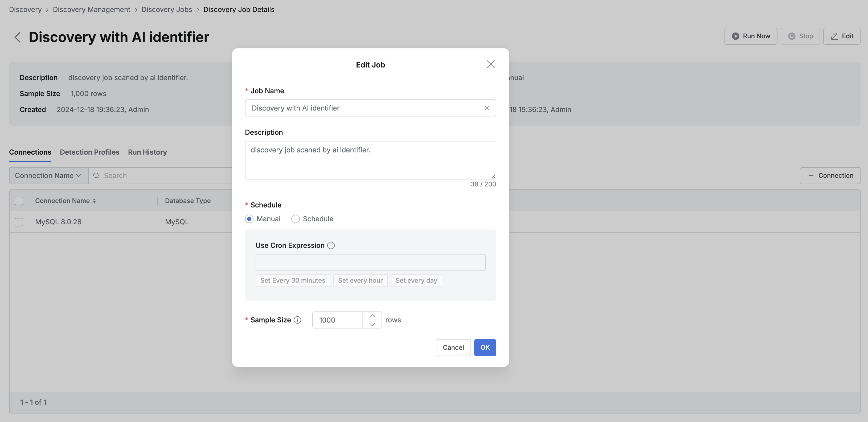
Task: Click the Discovery Jobs breadcrumb link
Action: click(166, 9)
